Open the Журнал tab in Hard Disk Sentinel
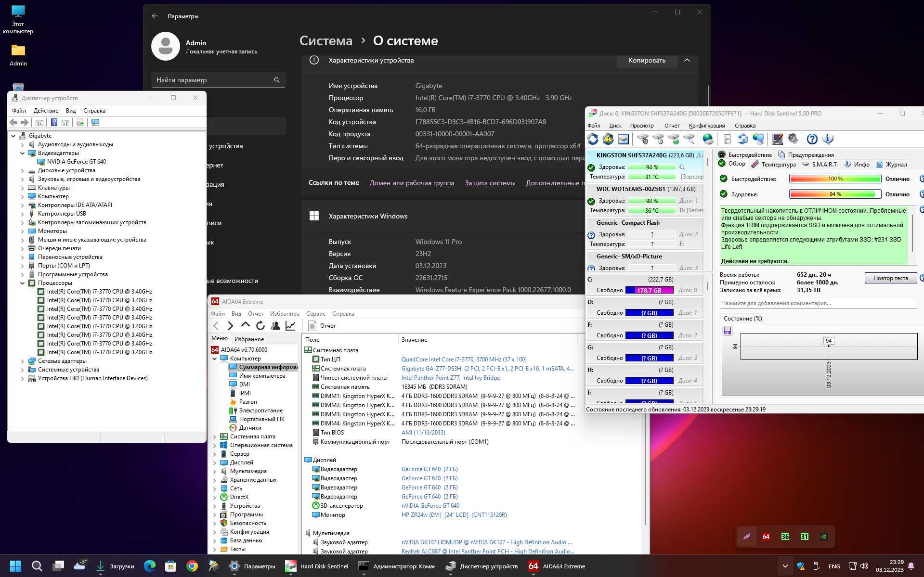 [891, 165]
